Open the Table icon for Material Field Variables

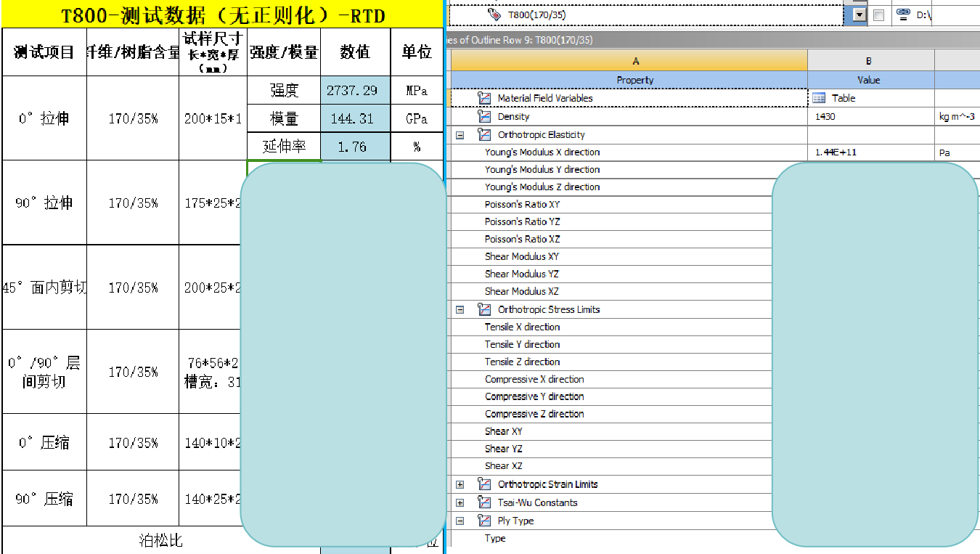pyautogui.click(x=819, y=98)
